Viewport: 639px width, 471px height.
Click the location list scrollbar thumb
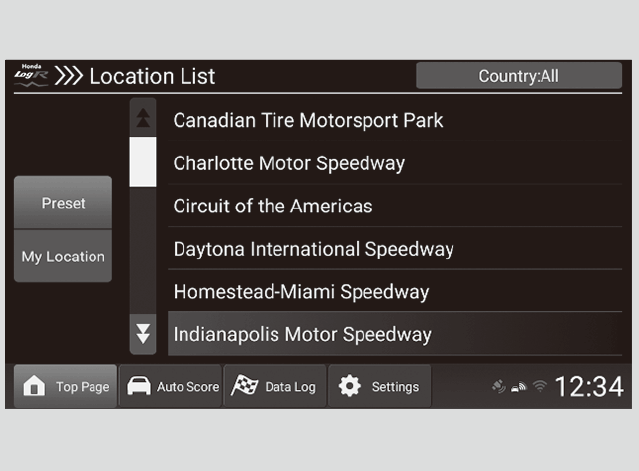coord(143,162)
